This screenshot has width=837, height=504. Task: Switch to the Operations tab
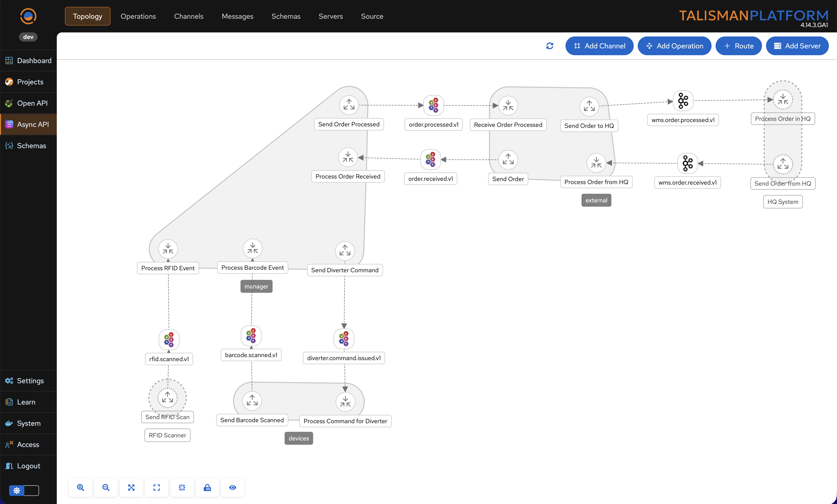coord(138,16)
